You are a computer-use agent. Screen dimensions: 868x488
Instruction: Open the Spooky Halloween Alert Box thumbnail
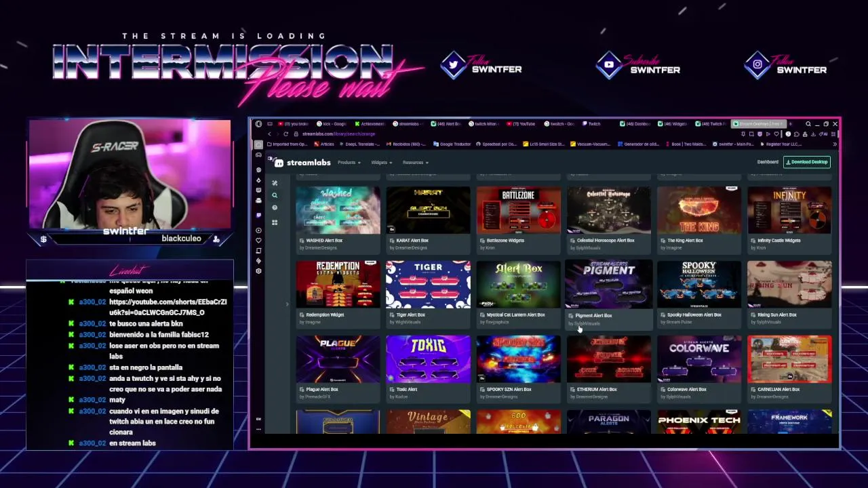tap(699, 285)
